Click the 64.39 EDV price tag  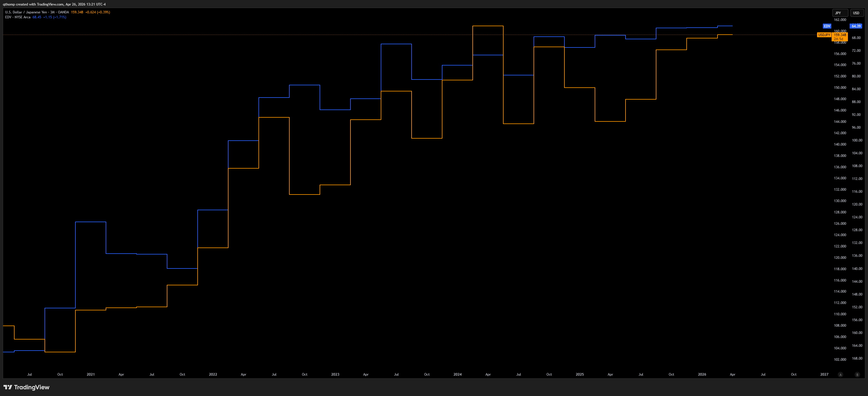856,26
